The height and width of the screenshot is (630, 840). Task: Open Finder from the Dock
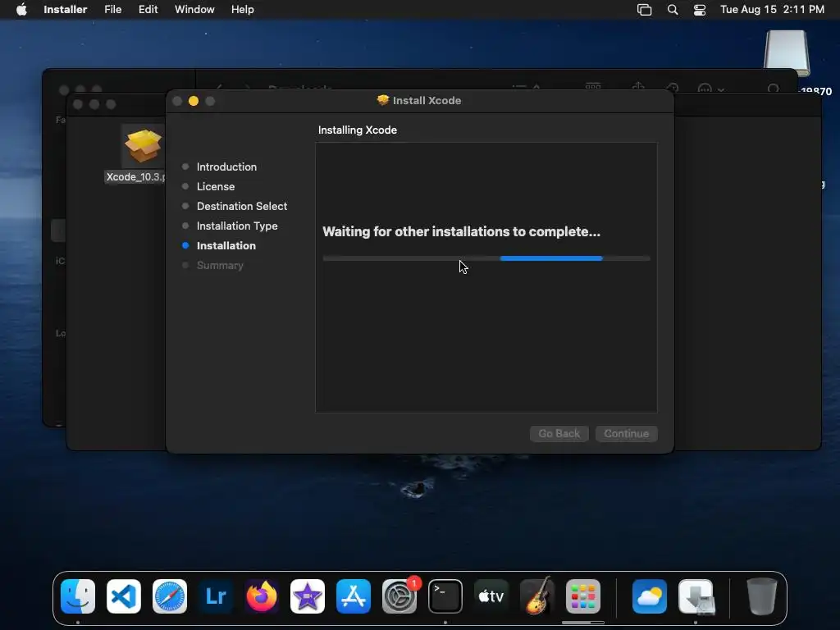(78, 596)
